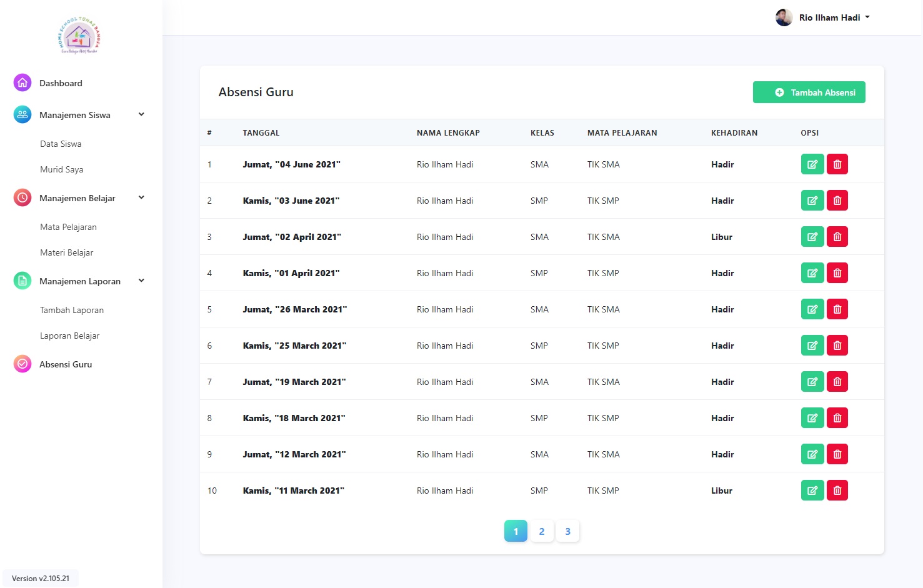923x588 pixels.
Task: Delete the 12 March 2021 attendance row
Action: (837, 454)
